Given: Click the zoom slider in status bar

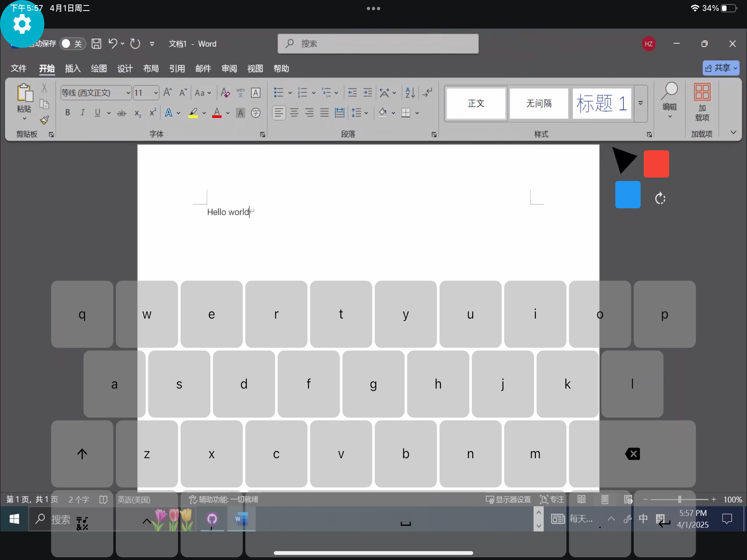Looking at the screenshot, I should (679, 499).
